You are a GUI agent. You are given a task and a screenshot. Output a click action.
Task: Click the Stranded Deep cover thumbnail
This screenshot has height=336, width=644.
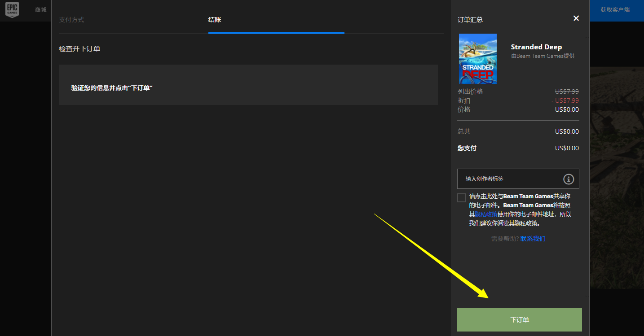click(x=478, y=59)
